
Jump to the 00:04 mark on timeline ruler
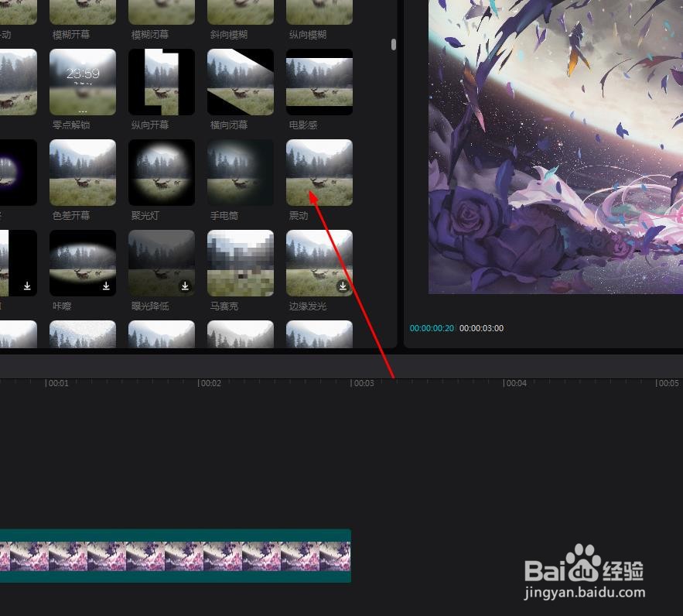pyautogui.click(x=515, y=383)
